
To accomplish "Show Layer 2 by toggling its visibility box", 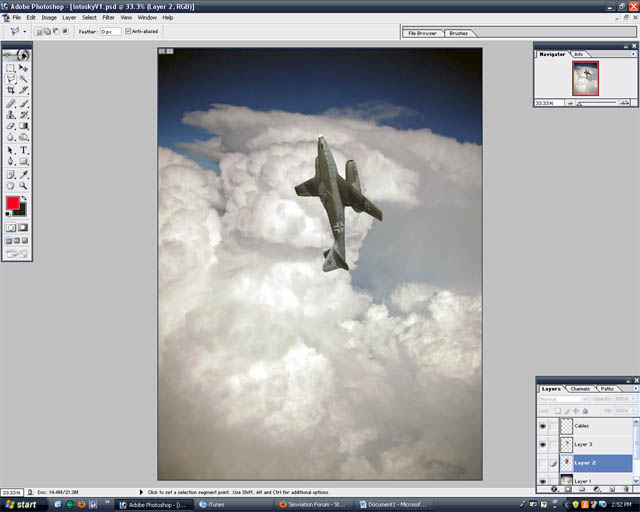I will click(543, 463).
